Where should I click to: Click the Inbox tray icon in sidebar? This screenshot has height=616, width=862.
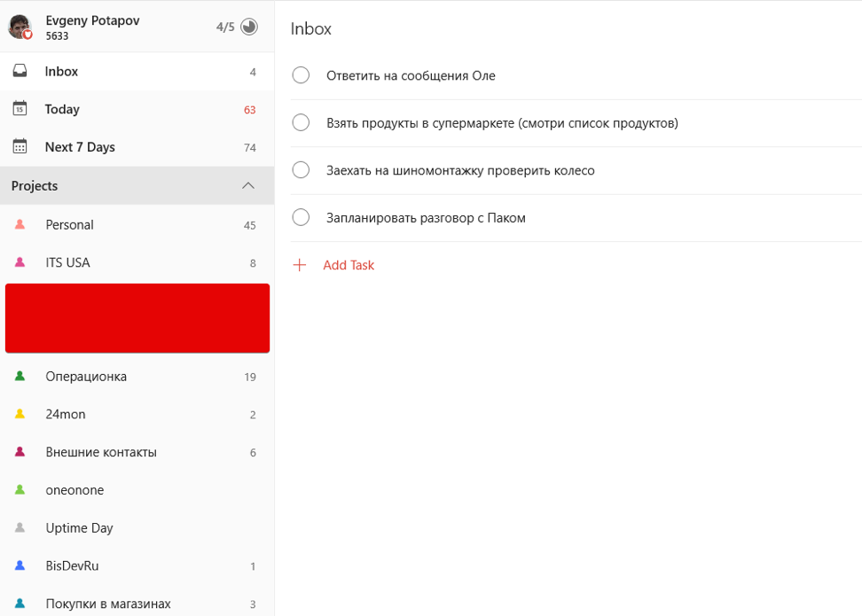20,71
